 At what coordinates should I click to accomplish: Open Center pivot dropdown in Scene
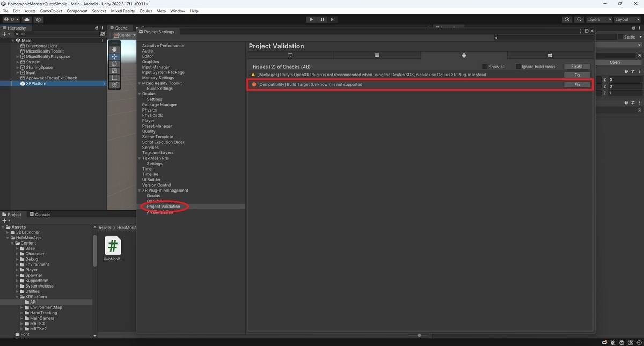125,35
